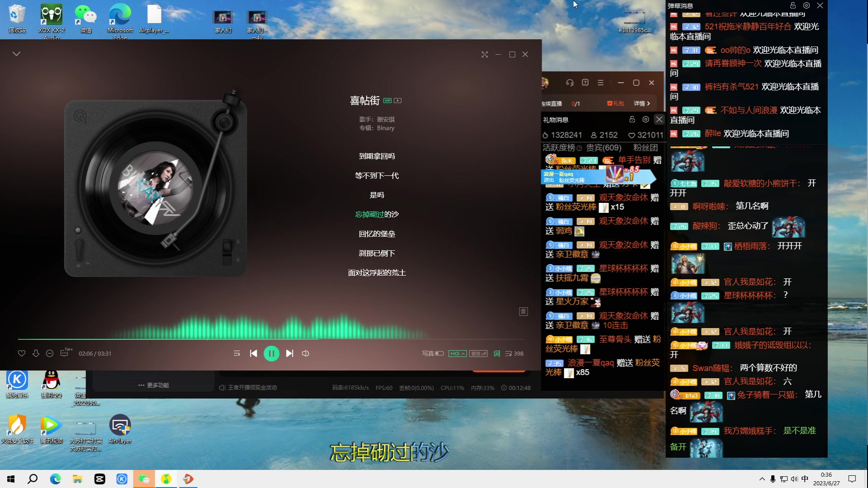
Task: Toggle desktop lyrics with 词 button
Action: [x=497, y=353]
